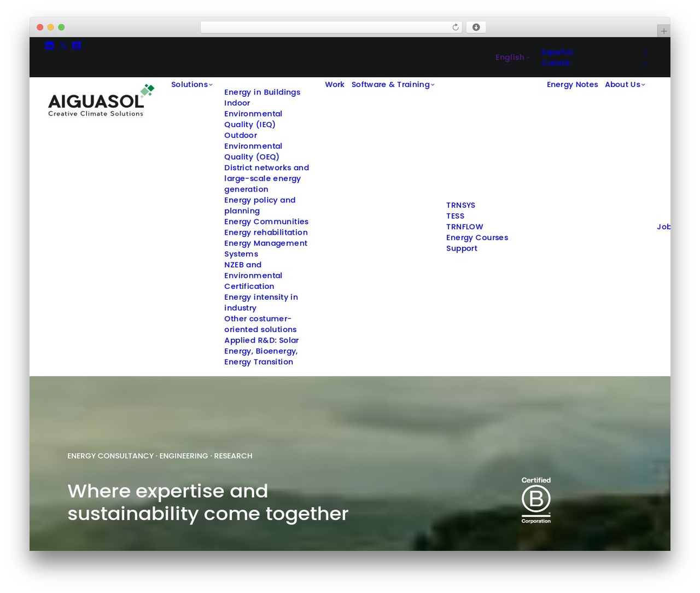Open the TRNFLOW link
The height and width of the screenshot is (593, 700).
pos(465,226)
